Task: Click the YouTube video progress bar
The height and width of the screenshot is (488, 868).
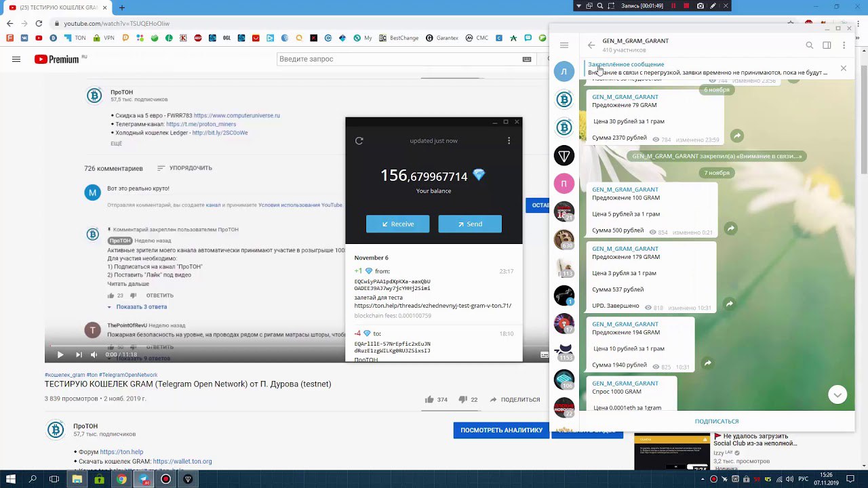Action: pos(297,345)
